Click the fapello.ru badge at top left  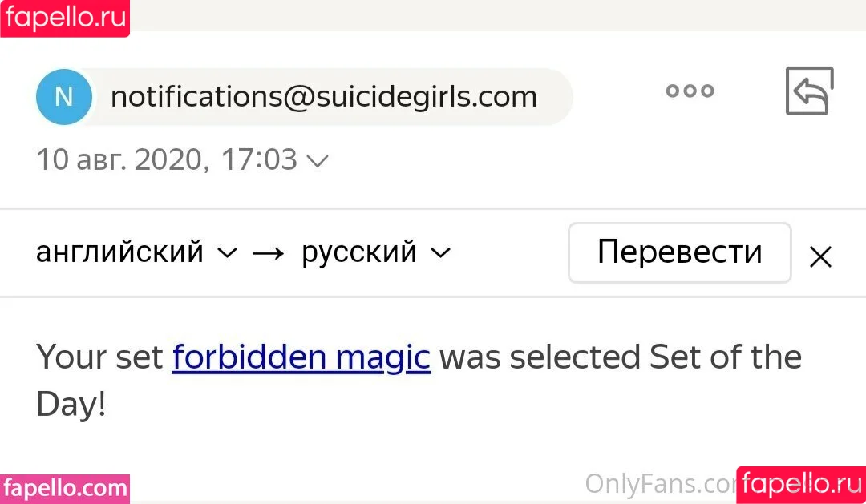click(x=65, y=18)
